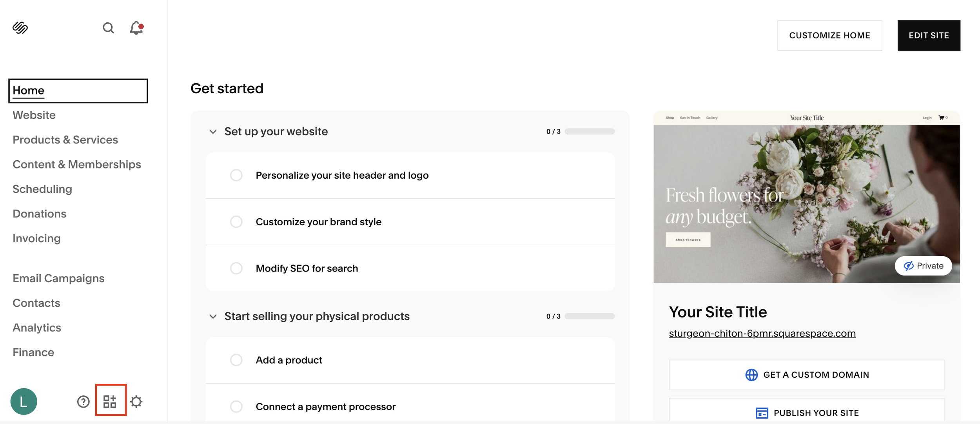Image resolution: width=980 pixels, height=424 pixels.
Task: Open settings with the gear icon
Action: (136, 401)
